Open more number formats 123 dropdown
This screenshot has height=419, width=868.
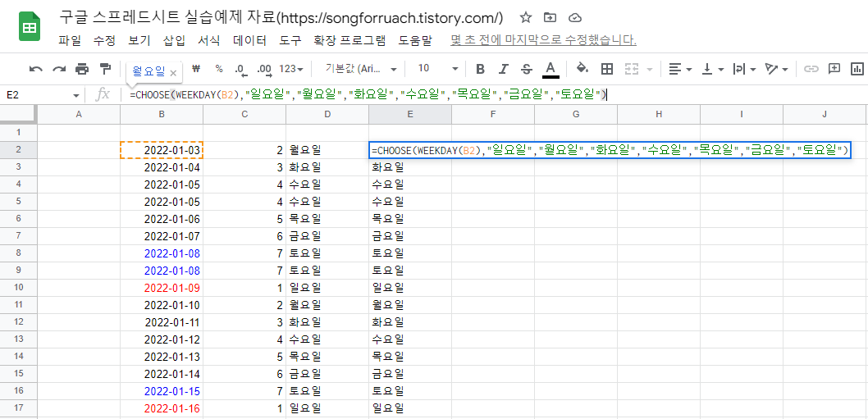(x=291, y=69)
